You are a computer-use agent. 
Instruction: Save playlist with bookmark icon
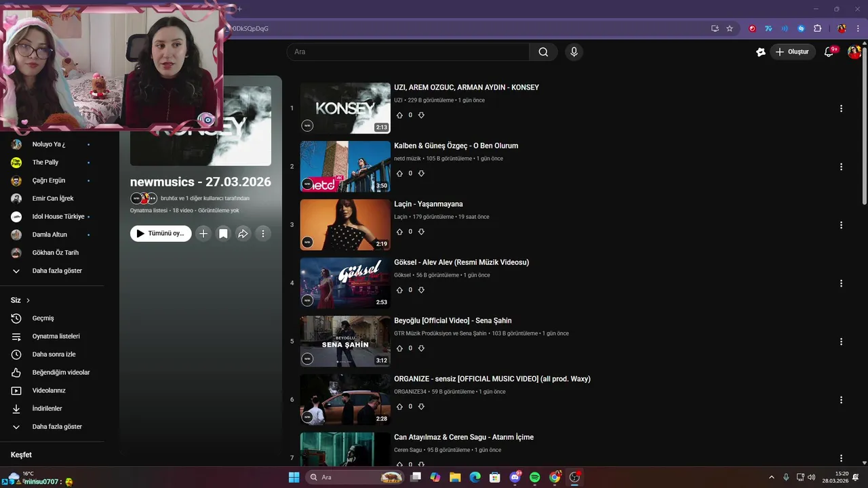(223, 234)
